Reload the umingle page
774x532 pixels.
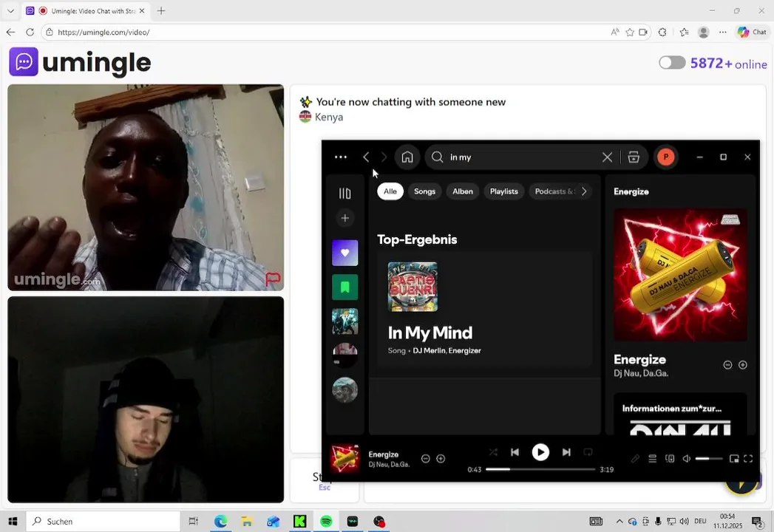30,32
